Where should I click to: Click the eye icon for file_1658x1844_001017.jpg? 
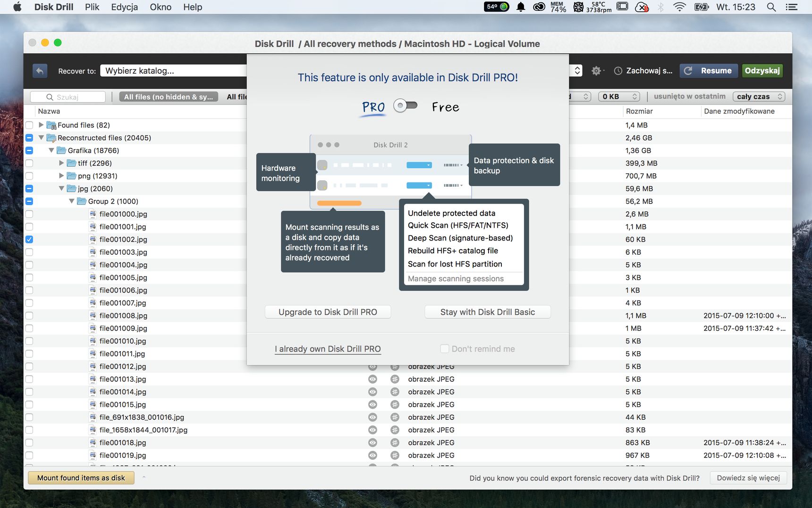coord(372,430)
